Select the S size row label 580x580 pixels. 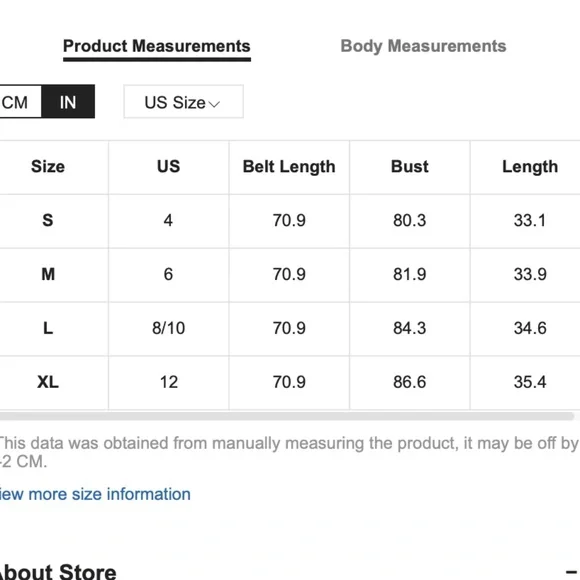click(48, 220)
